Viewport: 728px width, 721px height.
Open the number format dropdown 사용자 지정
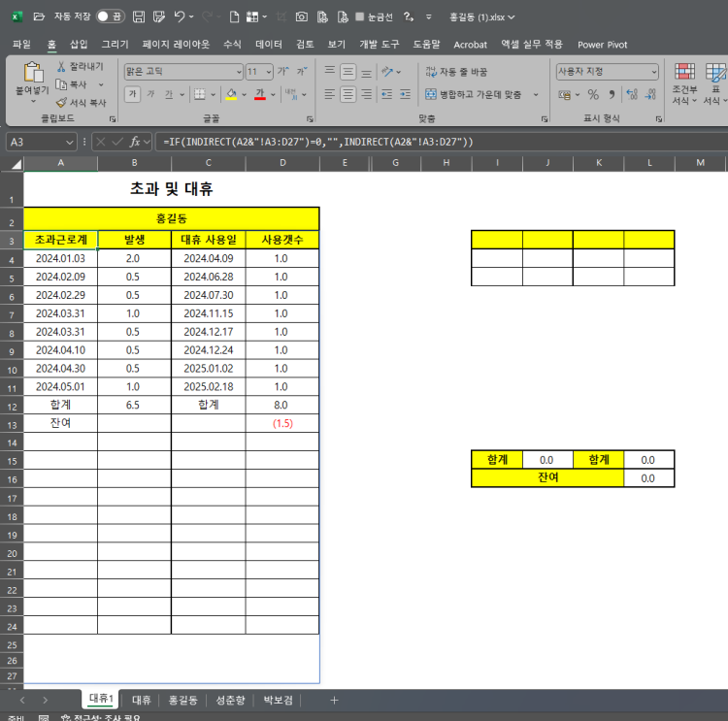point(653,72)
